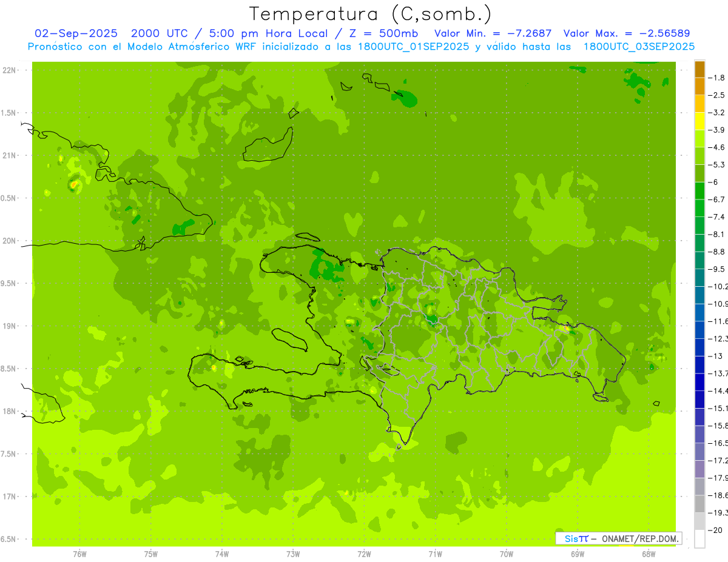Viewport: 728px width, 562px height.
Task: Click the "2000 UTC" time label
Action: coord(160,33)
